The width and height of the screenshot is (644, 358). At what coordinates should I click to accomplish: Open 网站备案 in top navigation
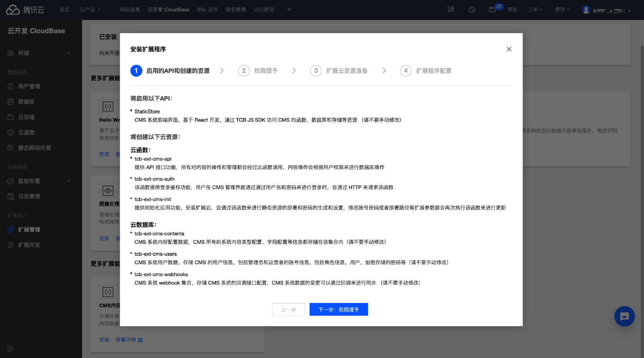(x=130, y=10)
